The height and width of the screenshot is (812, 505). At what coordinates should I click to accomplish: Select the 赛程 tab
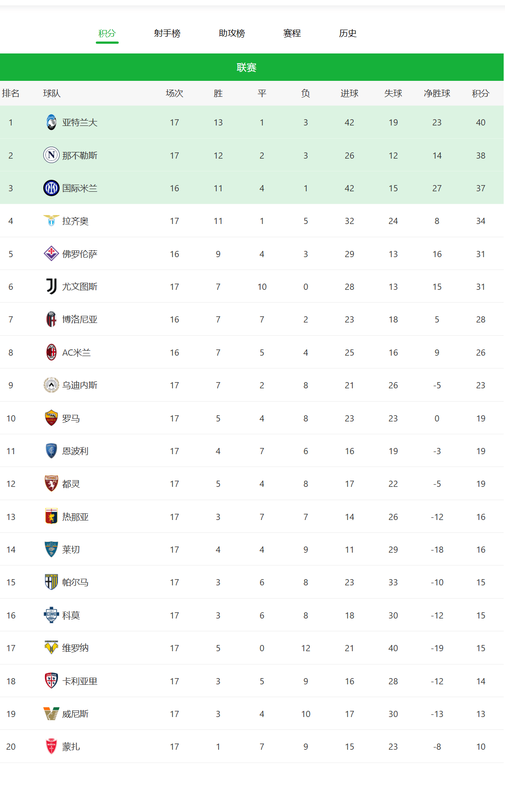292,33
